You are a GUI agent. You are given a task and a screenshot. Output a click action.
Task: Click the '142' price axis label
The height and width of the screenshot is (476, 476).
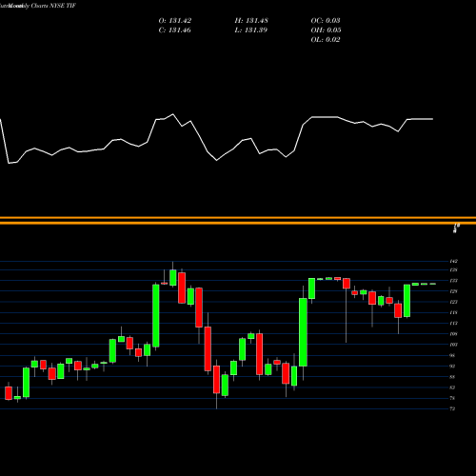click(x=454, y=261)
